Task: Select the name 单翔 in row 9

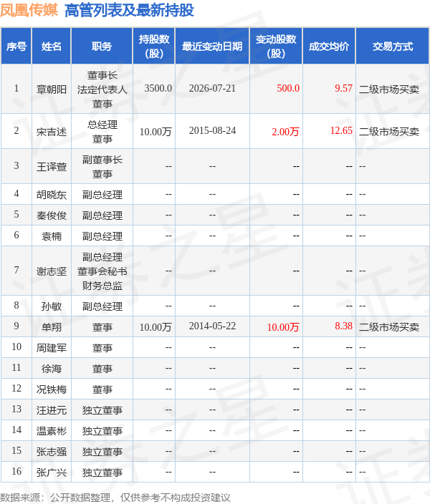Action: click(52, 327)
